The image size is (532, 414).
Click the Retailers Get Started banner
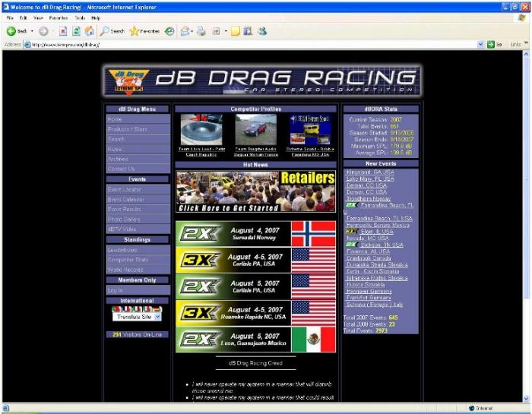pyautogui.click(x=255, y=191)
